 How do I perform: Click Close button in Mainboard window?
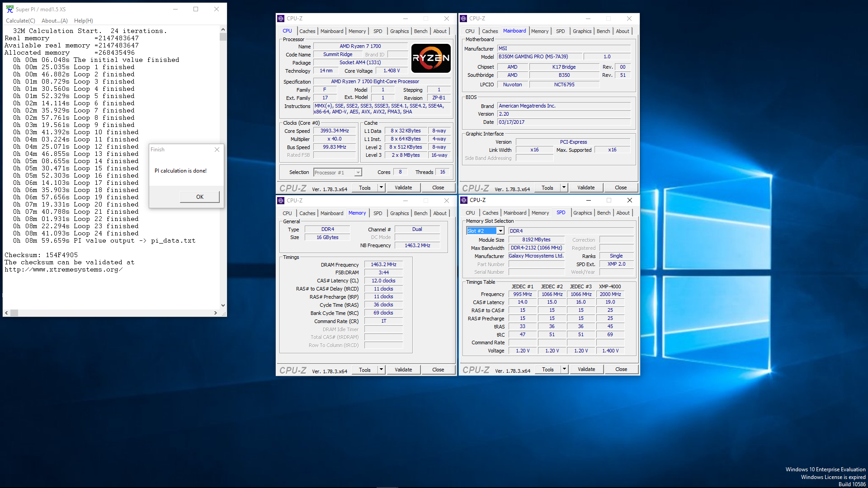pos(621,188)
